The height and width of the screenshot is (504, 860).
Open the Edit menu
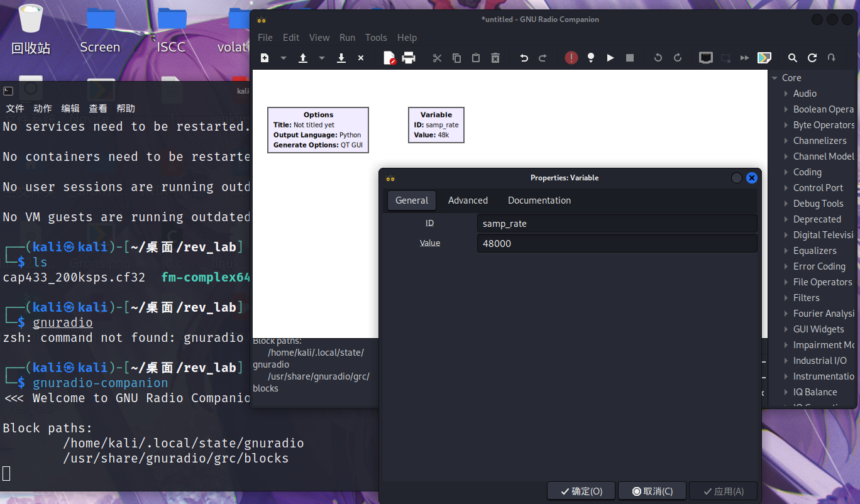click(x=291, y=38)
